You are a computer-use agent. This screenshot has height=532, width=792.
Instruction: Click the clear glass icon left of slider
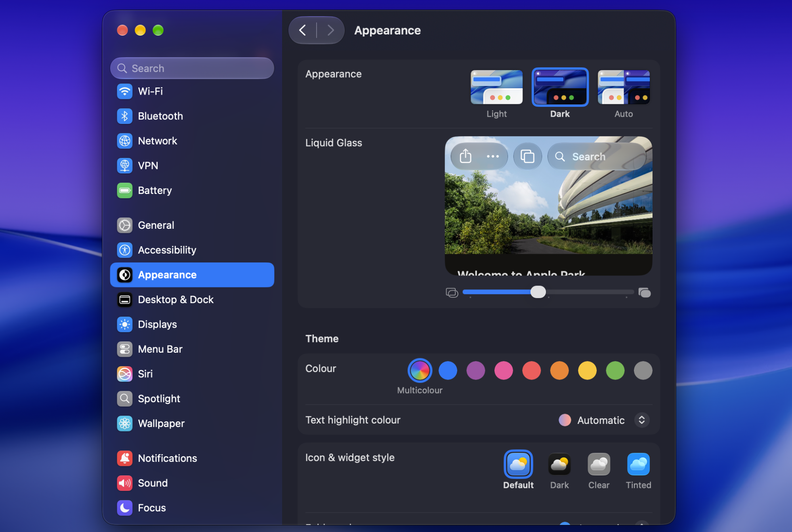[x=452, y=293]
